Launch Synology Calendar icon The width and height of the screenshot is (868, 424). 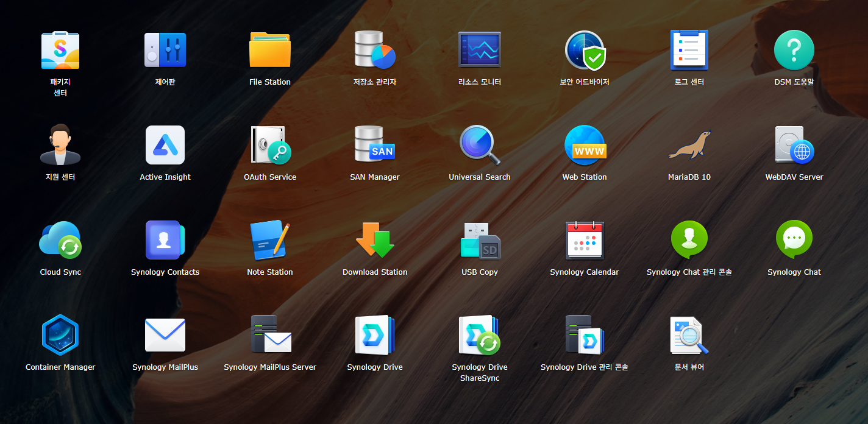click(x=585, y=240)
